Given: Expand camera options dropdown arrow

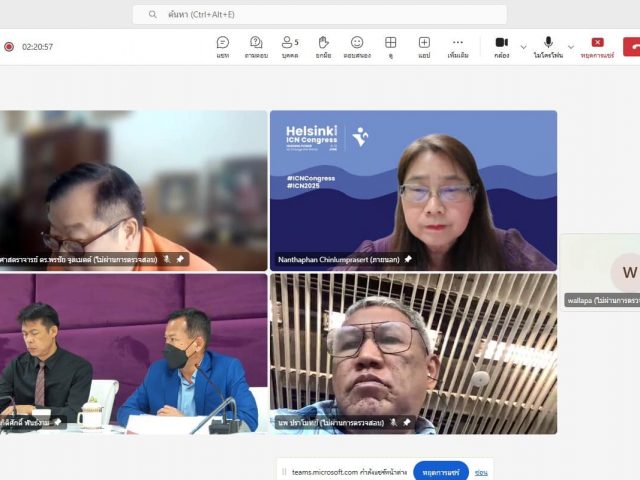Looking at the screenshot, I should pyautogui.click(x=523, y=47).
